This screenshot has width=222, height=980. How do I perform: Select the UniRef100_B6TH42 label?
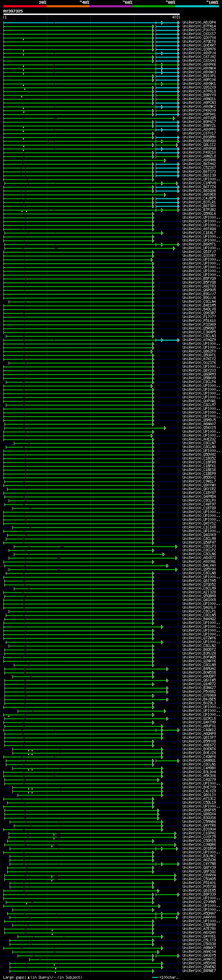click(x=199, y=164)
